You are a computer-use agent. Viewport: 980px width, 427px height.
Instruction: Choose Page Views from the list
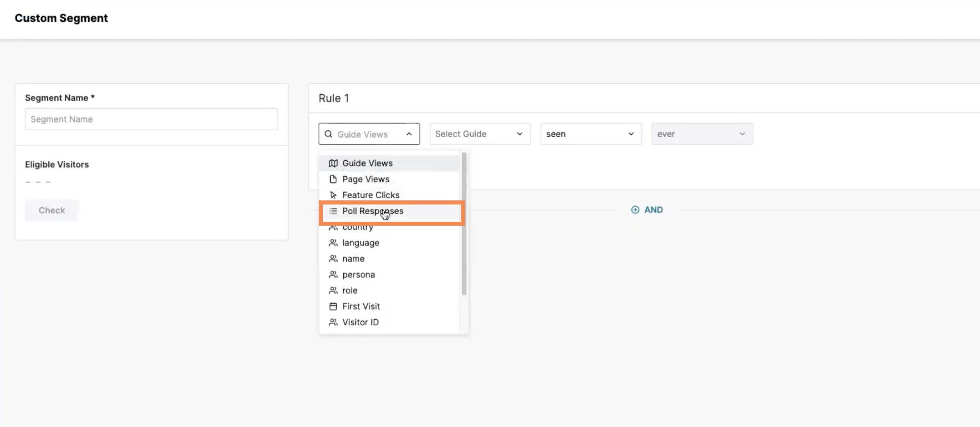[389, 179]
